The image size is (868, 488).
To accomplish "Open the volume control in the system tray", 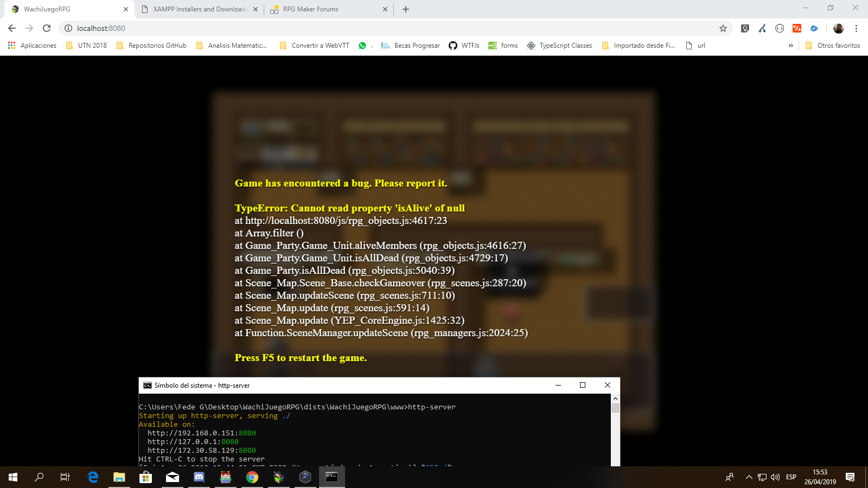I will coord(775,477).
